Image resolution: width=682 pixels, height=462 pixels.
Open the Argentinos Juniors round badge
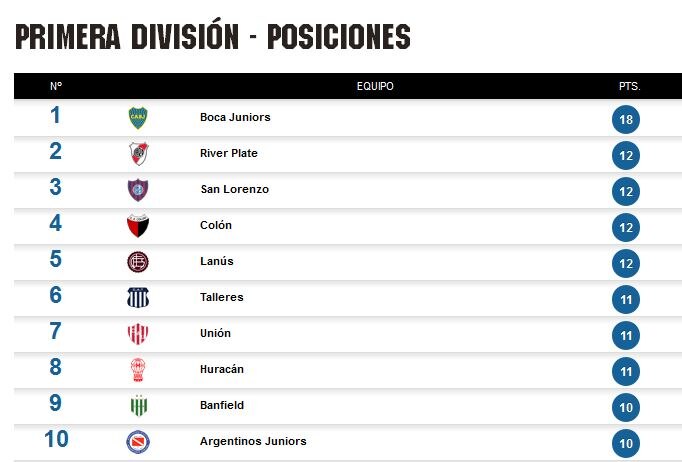138,442
